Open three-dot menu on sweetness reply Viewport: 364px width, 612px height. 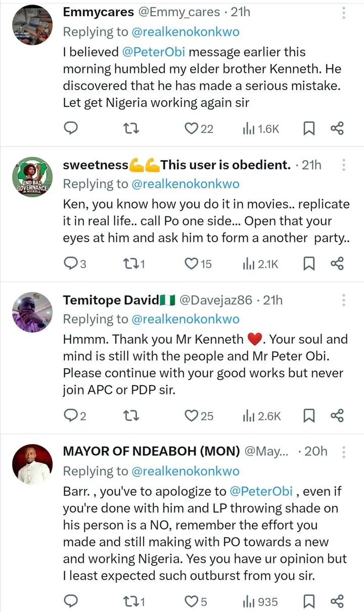[x=344, y=165]
